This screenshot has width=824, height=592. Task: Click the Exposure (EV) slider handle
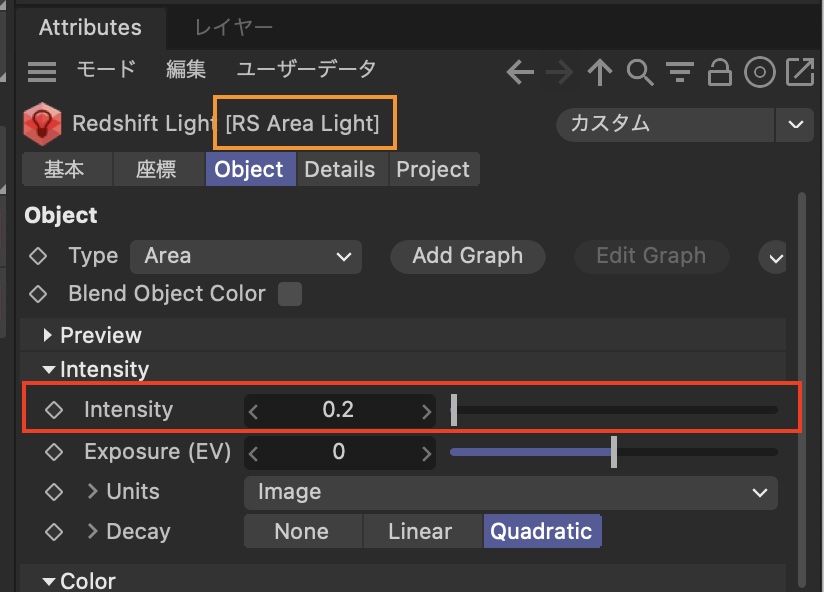pyautogui.click(x=614, y=452)
